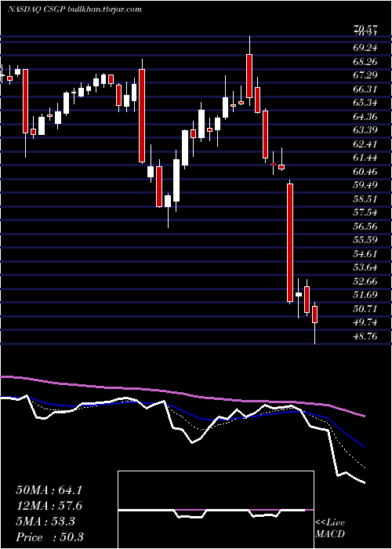The image size is (392, 549).
Task: Click the 61.44 price level label
Action: click(x=365, y=158)
